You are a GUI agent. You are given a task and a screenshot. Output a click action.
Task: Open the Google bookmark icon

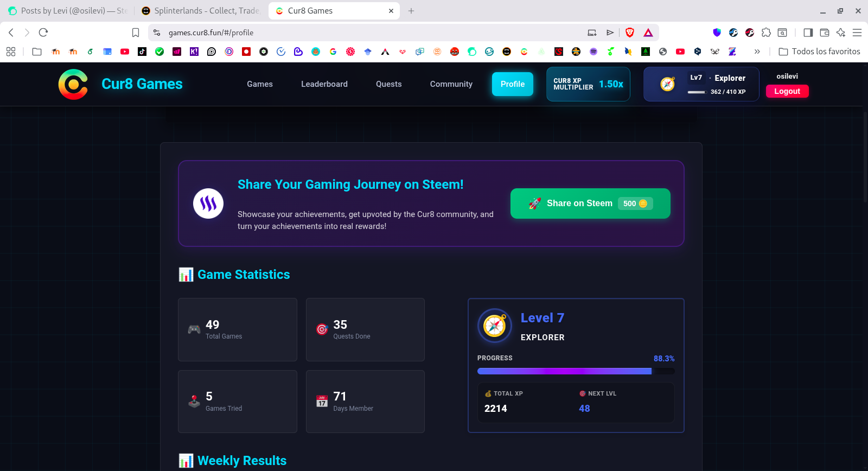click(x=333, y=52)
